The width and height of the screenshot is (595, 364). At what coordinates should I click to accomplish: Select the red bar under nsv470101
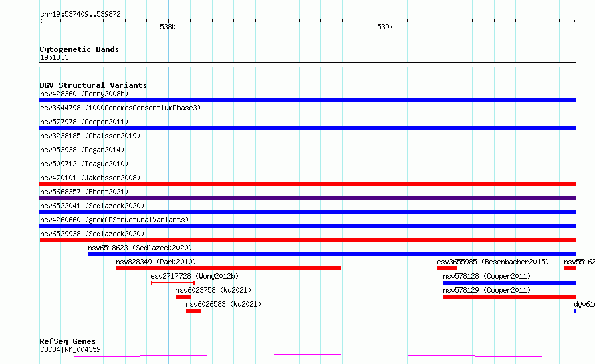pos(308,184)
